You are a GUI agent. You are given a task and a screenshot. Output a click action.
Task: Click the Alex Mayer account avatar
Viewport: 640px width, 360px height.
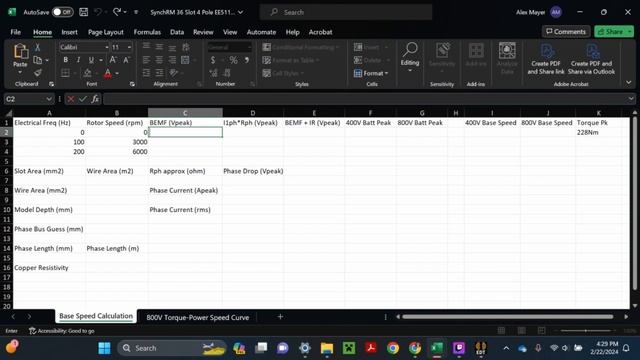556,12
